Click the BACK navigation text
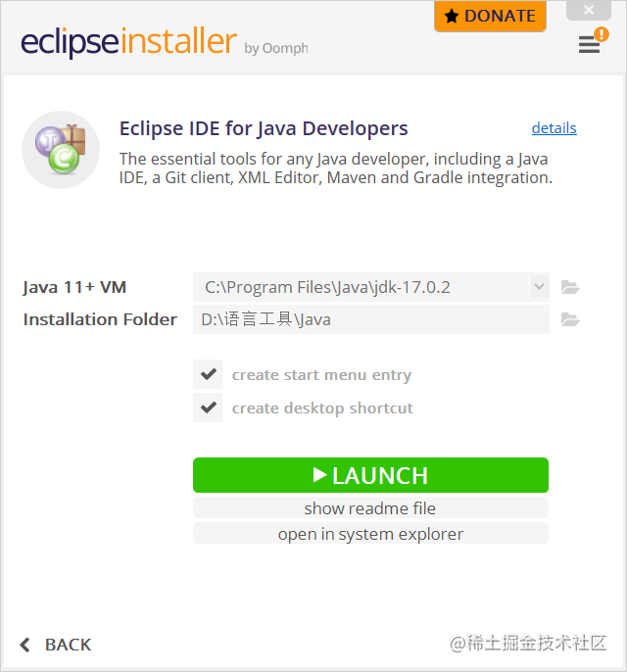This screenshot has width=627, height=672. click(69, 645)
